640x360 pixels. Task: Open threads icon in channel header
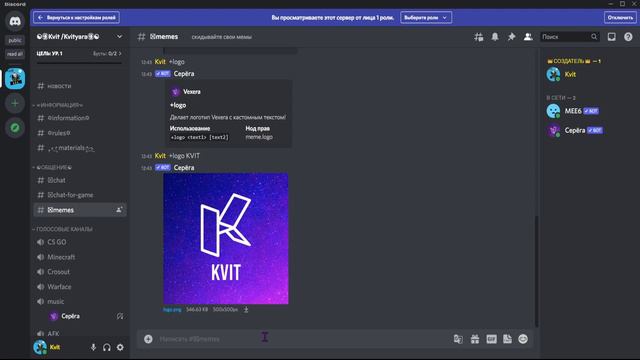click(479, 37)
